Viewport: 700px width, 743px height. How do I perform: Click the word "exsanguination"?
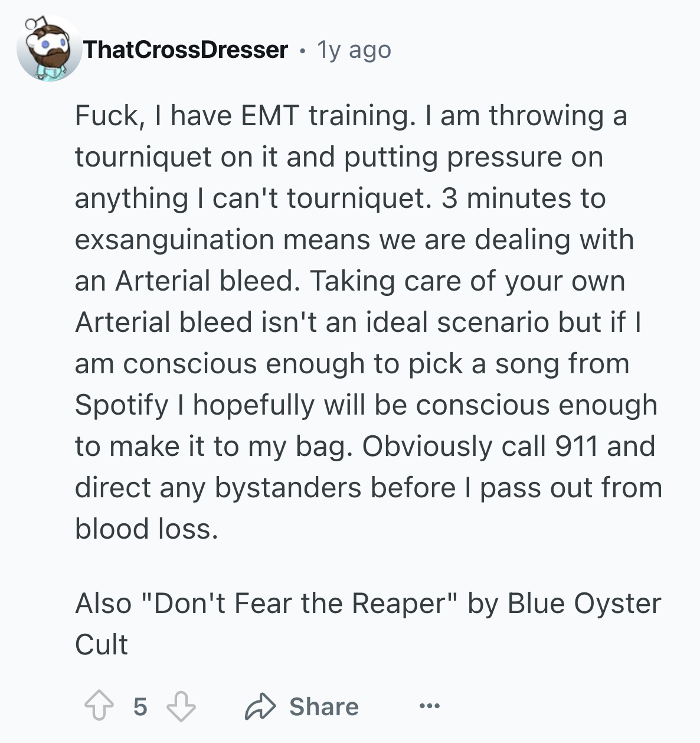pyautogui.click(x=174, y=240)
